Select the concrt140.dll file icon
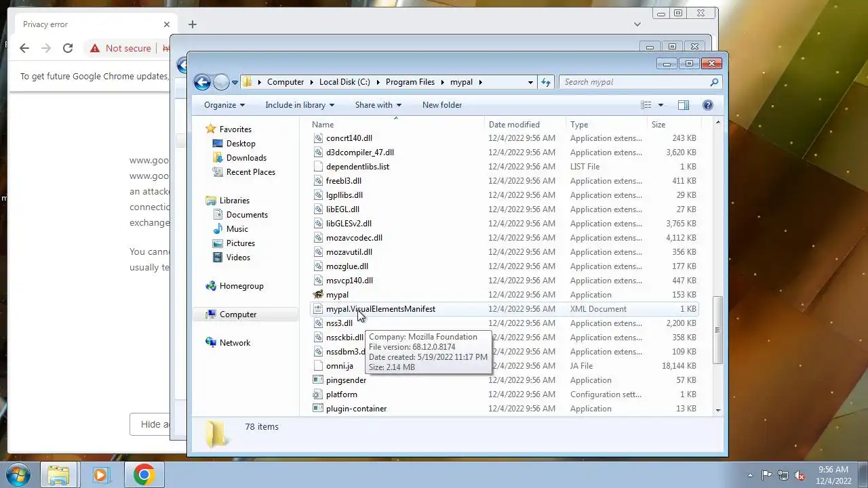This screenshot has height=488, width=868. 318,138
